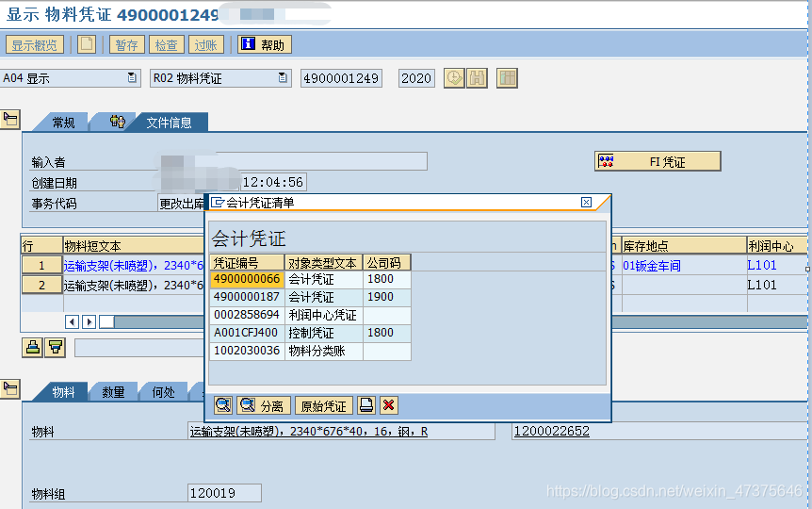Select item row 1 button
This screenshot has width=812, height=509.
pos(42,266)
